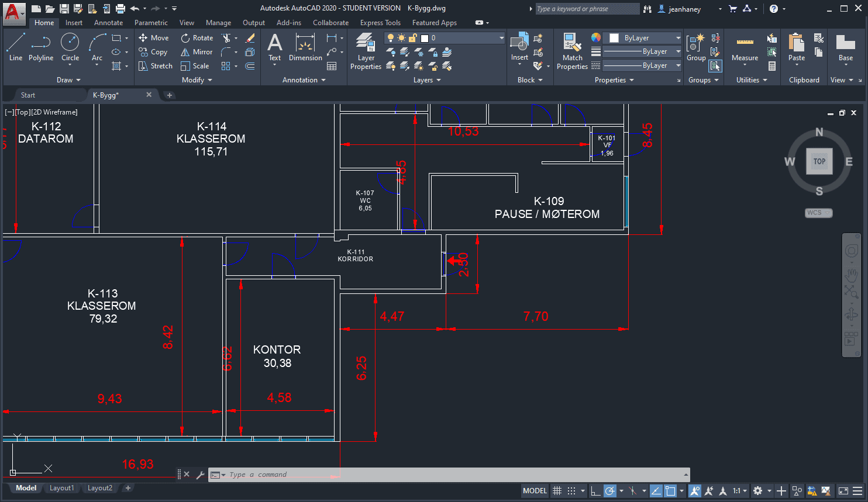Expand the Draw panel
The image size is (868, 502).
68,80
